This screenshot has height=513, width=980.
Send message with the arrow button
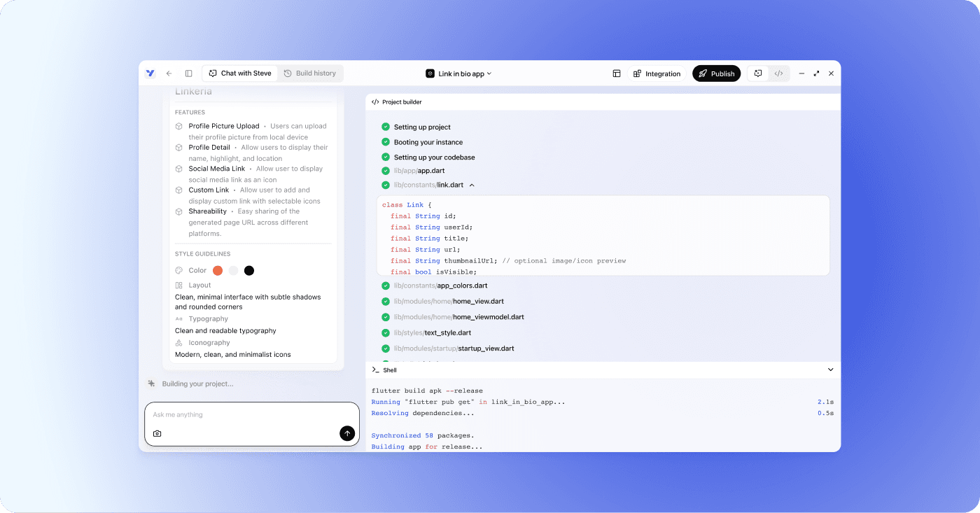click(x=347, y=433)
